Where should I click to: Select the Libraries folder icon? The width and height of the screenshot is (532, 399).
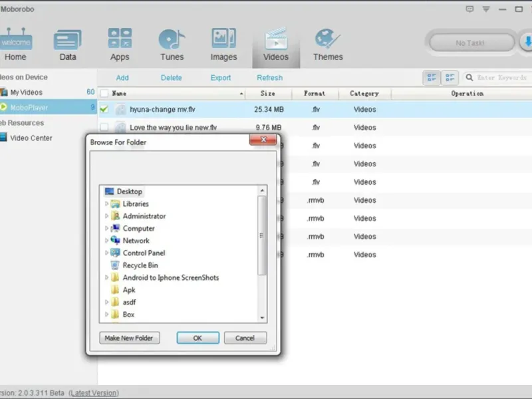(x=115, y=204)
